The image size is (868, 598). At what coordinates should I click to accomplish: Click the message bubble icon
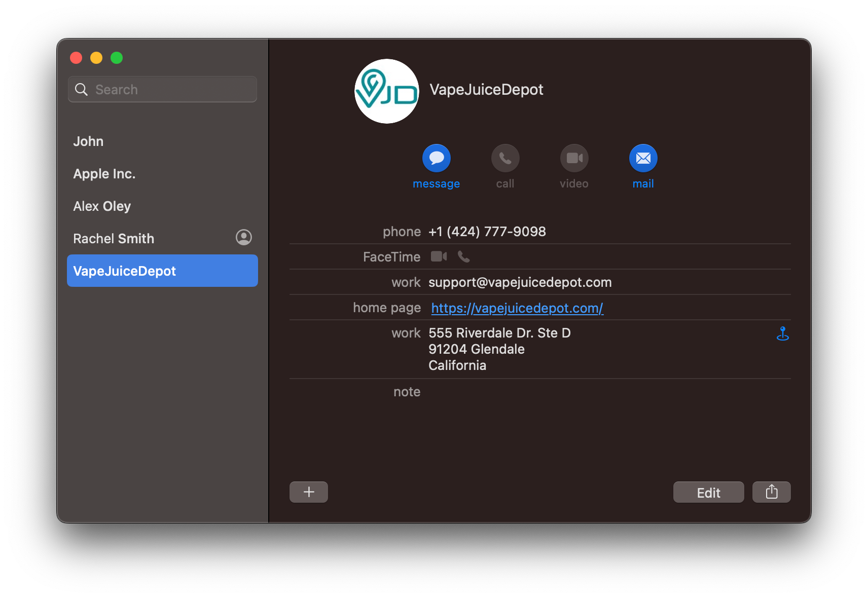click(x=436, y=158)
